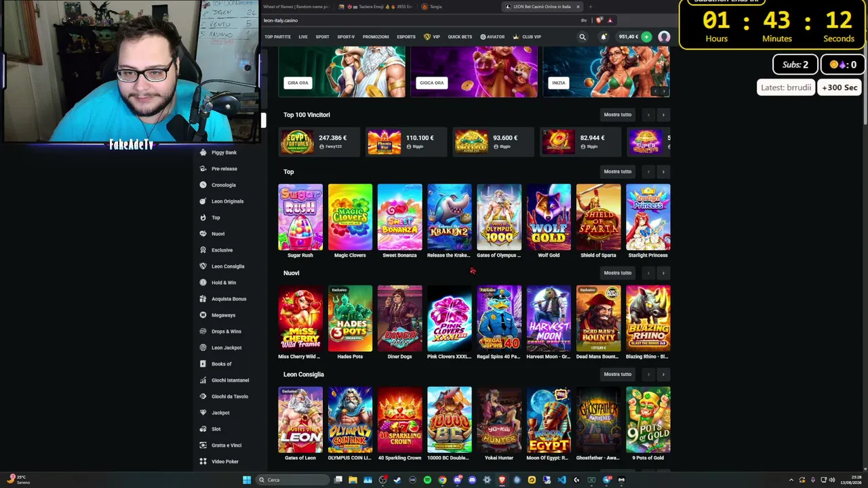Image resolution: width=868 pixels, height=488 pixels.
Task: Click Mostra tutto for Top 100 Vincitori
Action: tap(618, 115)
